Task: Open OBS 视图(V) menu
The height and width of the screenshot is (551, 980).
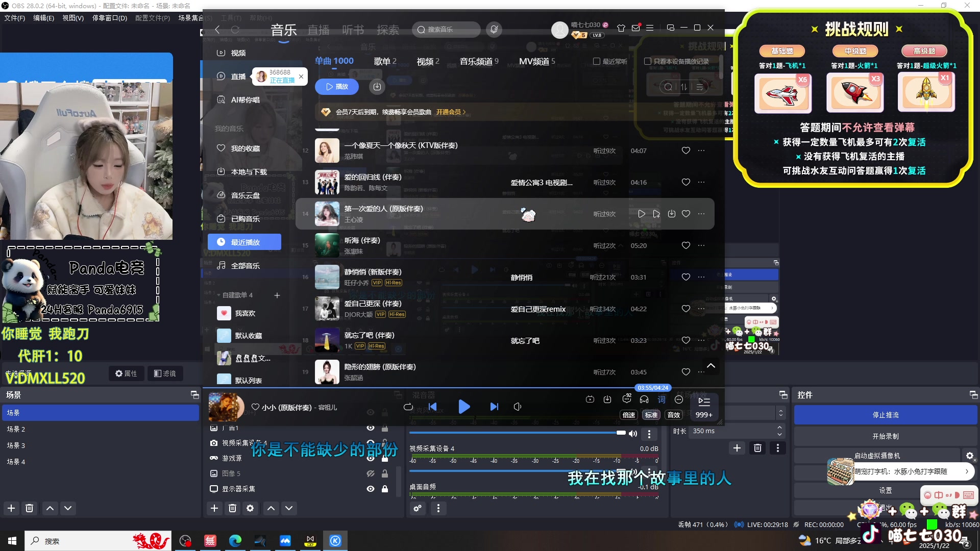Action: point(73,18)
